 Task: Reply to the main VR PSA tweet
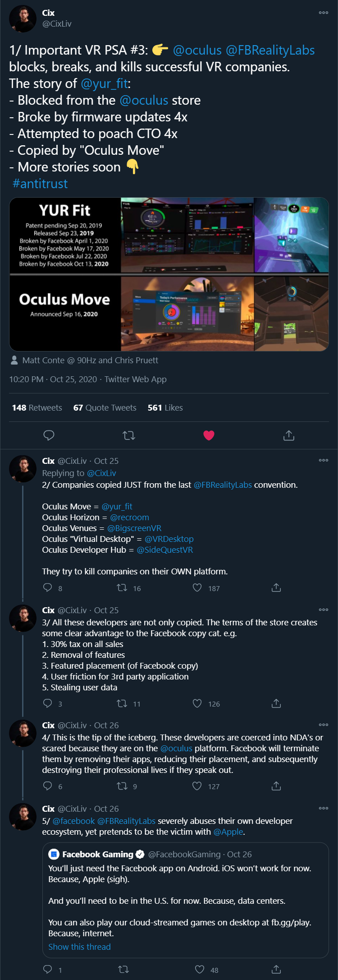[49, 435]
